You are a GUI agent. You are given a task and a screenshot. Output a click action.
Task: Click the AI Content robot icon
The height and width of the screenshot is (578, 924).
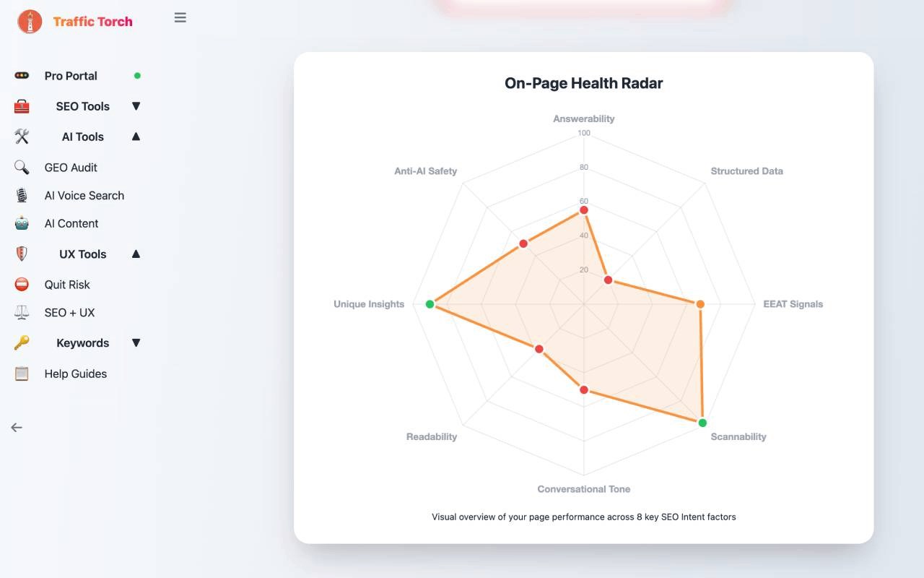pos(22,224)
